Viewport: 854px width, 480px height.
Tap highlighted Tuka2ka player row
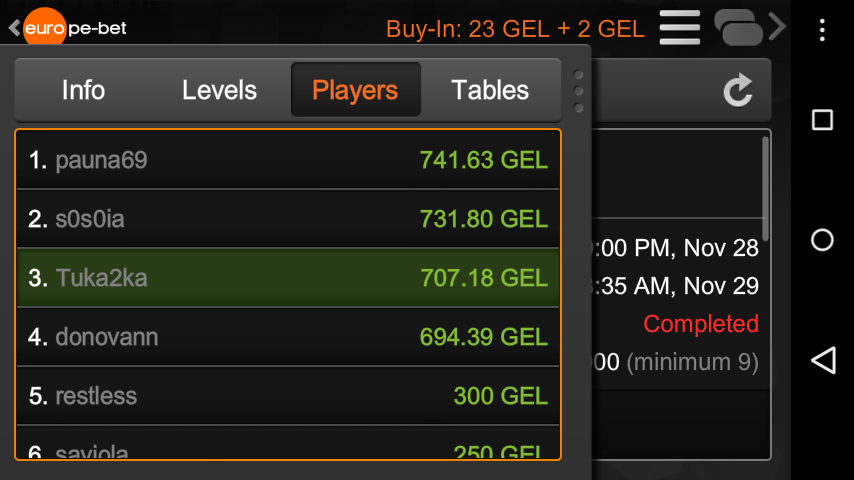[288, 278]
